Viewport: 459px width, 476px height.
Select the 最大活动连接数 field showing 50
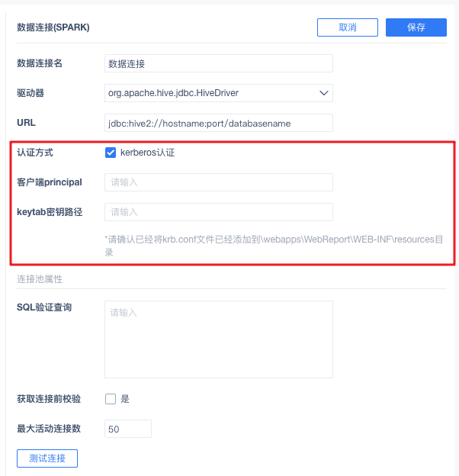[x=128, y=429]
